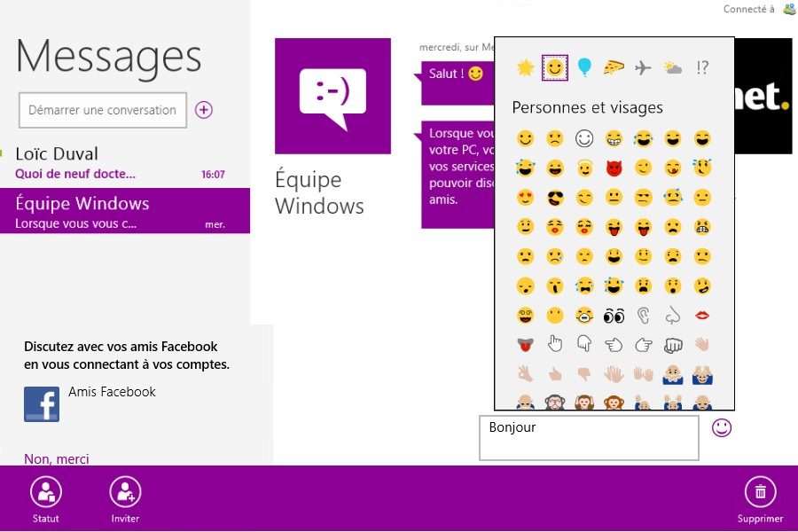
Task: Insert the finger pointing up emoji
Action: coord(555,345)
